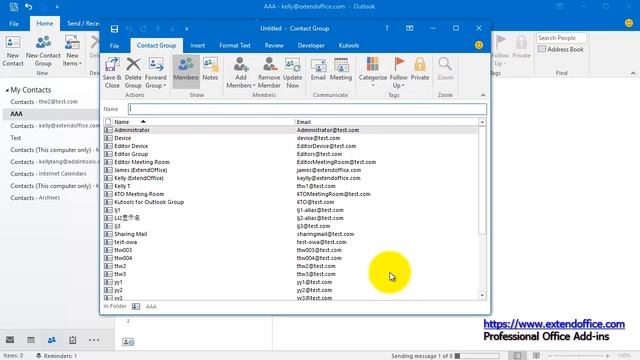Screen dimensions: 640x360
Task: Click the member list scroll up arrow
Action: (x=482, y=122)
